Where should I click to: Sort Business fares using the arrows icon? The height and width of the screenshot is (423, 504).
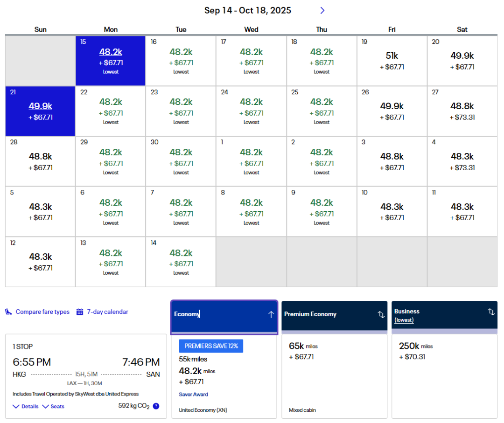pyautogui.click(x=491, y=312)
